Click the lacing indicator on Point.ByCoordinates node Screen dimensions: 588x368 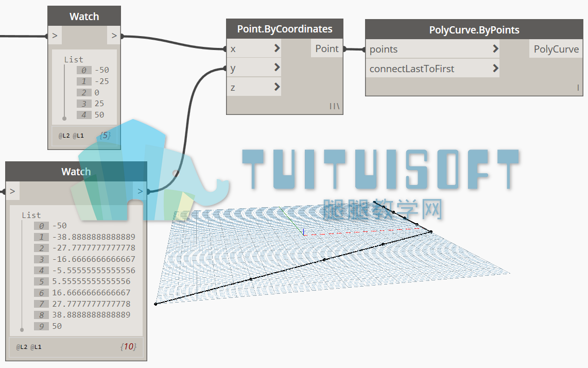[x=334, y=106]
